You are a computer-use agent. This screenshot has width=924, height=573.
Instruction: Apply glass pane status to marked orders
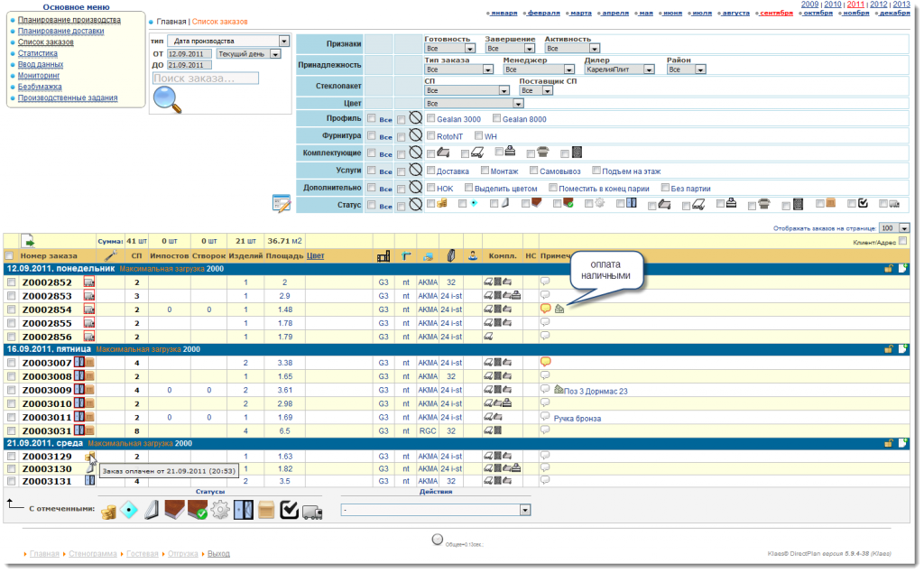coord(152,510)
